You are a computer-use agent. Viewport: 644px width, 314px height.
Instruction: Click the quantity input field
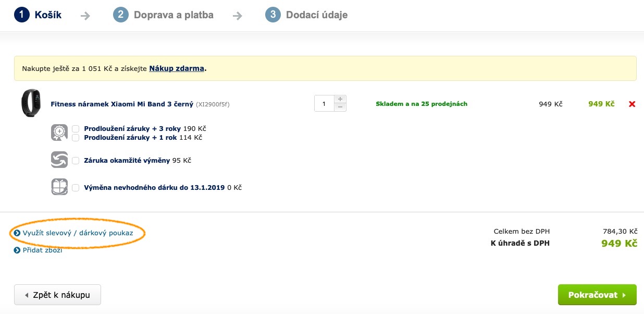(x=324, y=104)
